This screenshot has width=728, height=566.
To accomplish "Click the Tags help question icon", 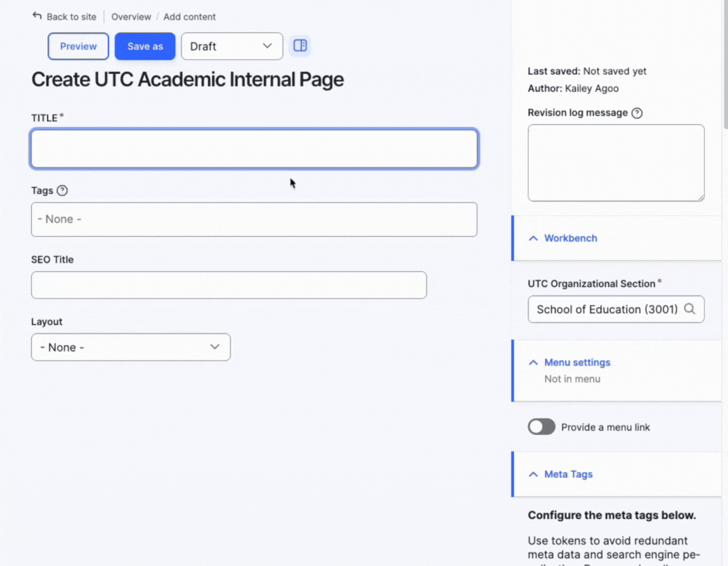I will click(62, 191).
